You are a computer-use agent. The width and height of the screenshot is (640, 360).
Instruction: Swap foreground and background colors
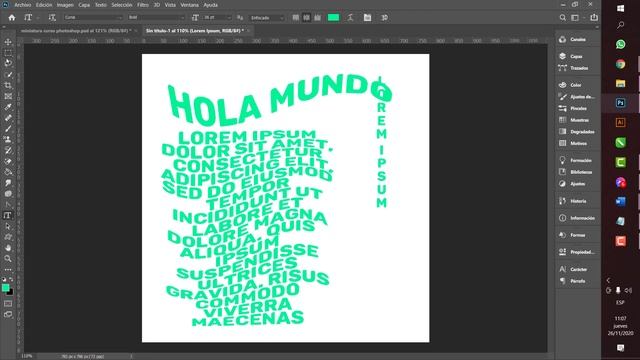11,280
